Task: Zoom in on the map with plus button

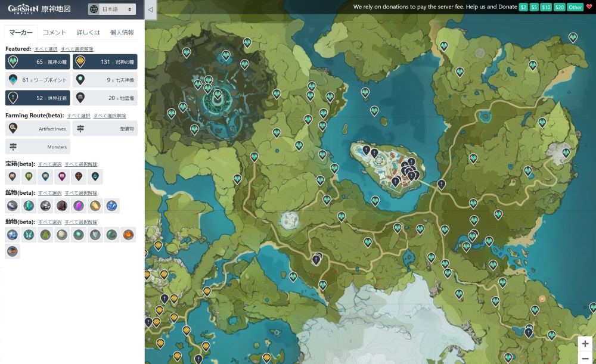Action: click(x=585, y=344)
